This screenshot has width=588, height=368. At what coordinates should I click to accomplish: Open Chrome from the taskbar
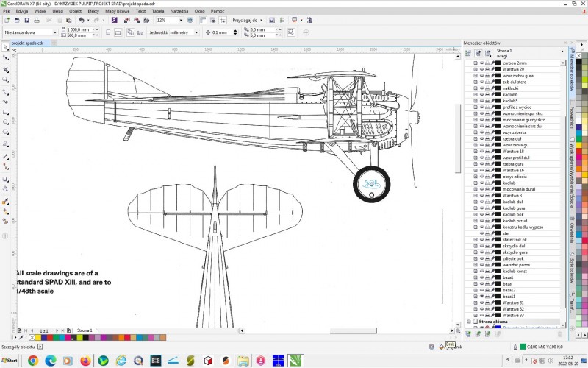click(x=33, y=361)
